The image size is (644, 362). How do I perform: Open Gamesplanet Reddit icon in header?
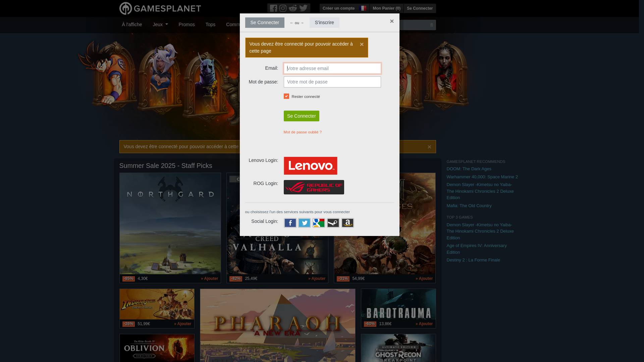tap(293, 8)
